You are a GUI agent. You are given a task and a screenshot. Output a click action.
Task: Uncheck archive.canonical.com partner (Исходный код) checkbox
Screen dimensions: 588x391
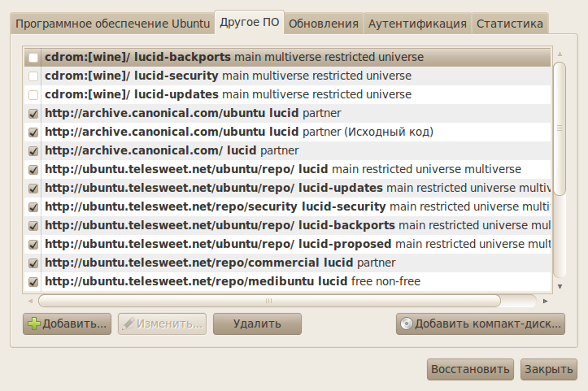click(x=33, y=133)
